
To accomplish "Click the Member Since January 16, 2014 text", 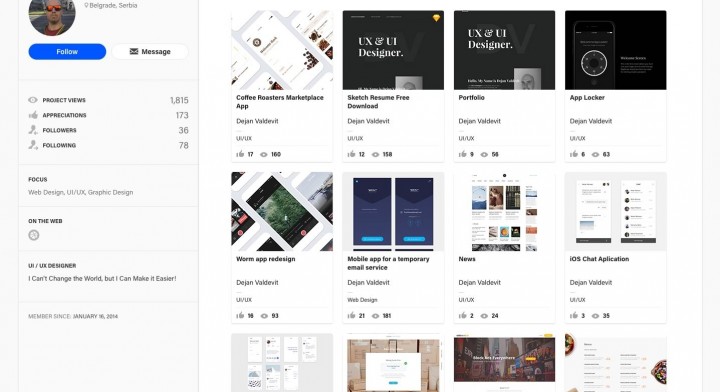I will click(x=73, y=316).
